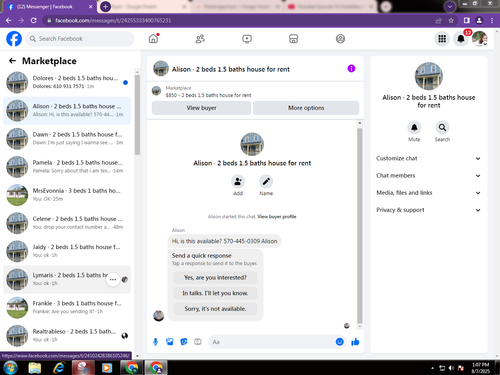Open the MrsEvonnia 3 beds 1 baths chat
The image size is (500, 375).
click(67, 195)
